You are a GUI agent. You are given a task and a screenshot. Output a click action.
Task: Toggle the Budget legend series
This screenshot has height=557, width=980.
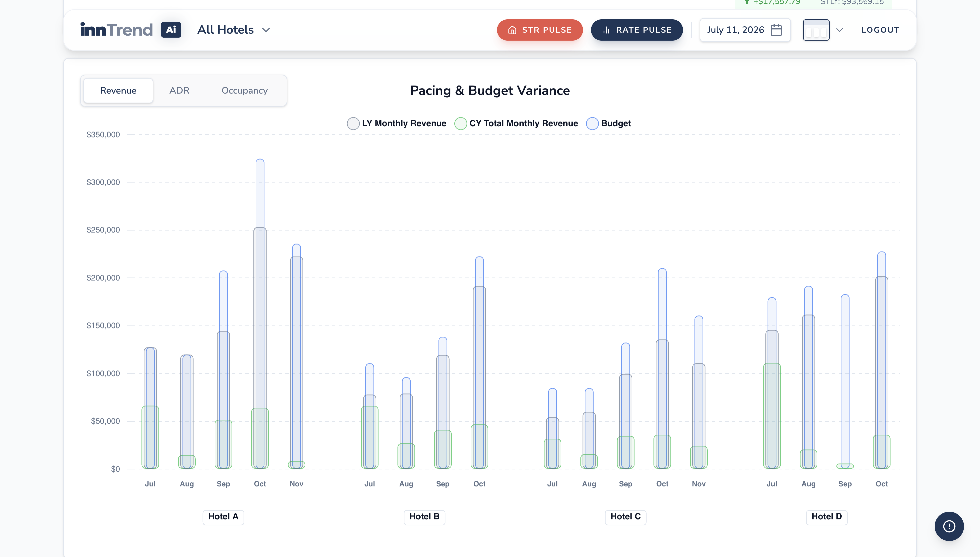pyautogui.click(x=608, y=124)
